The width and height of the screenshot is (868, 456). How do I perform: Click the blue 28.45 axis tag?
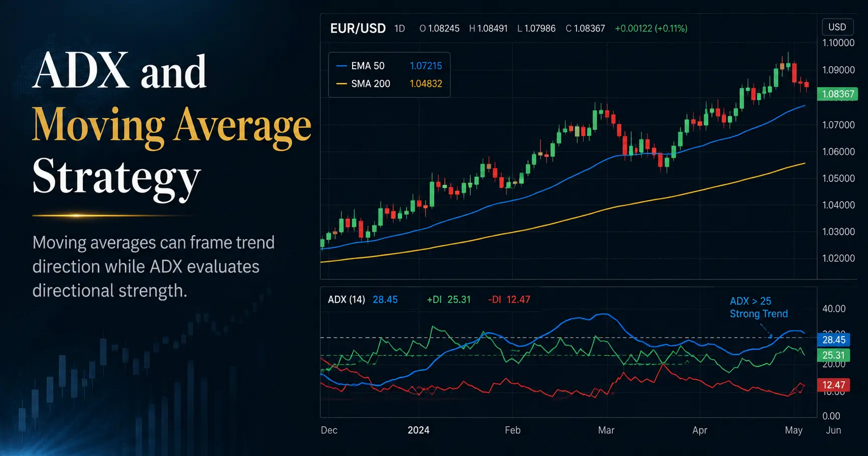(833, 340)
